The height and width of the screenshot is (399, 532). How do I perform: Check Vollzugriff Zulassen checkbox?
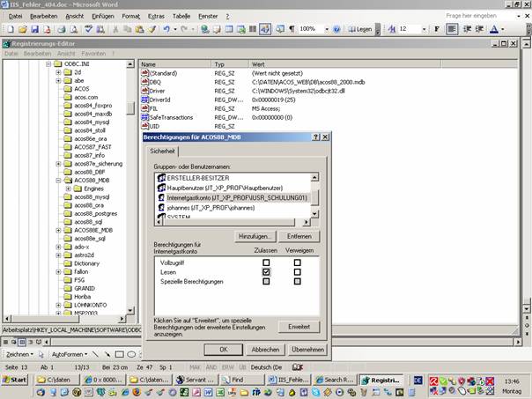click(266, 262)
